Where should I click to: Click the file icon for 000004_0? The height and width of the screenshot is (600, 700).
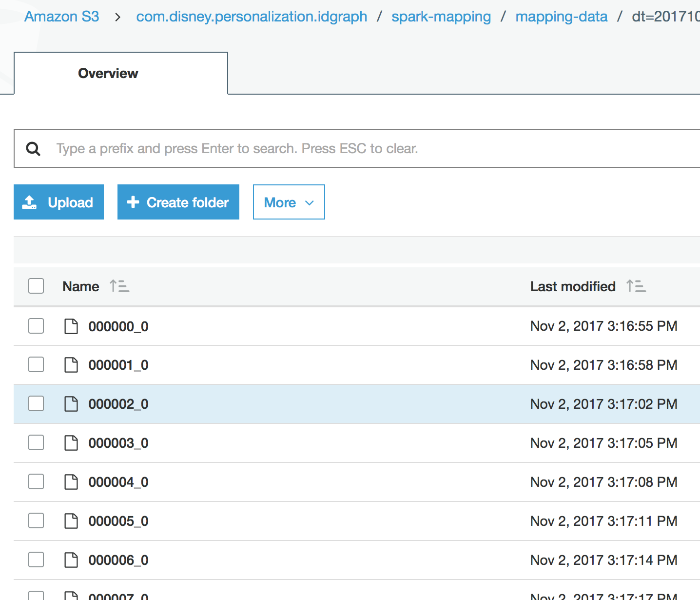71,482
